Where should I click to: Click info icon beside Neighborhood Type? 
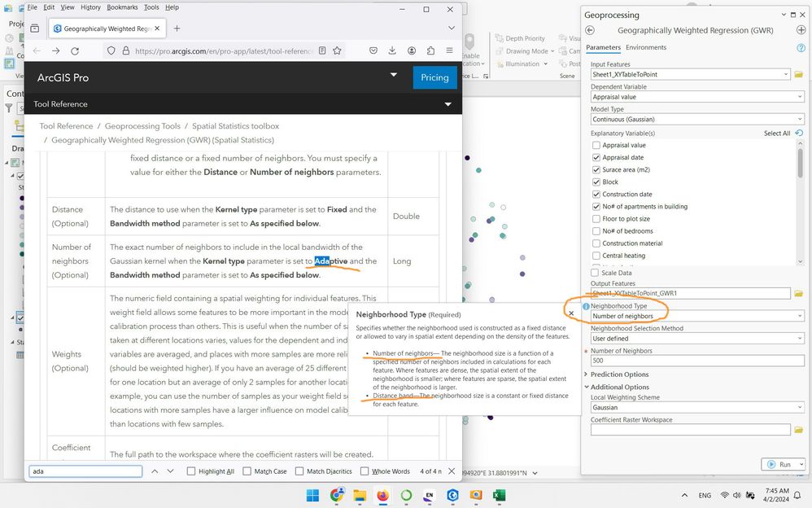pyautogui.click(x=586, y=306)
